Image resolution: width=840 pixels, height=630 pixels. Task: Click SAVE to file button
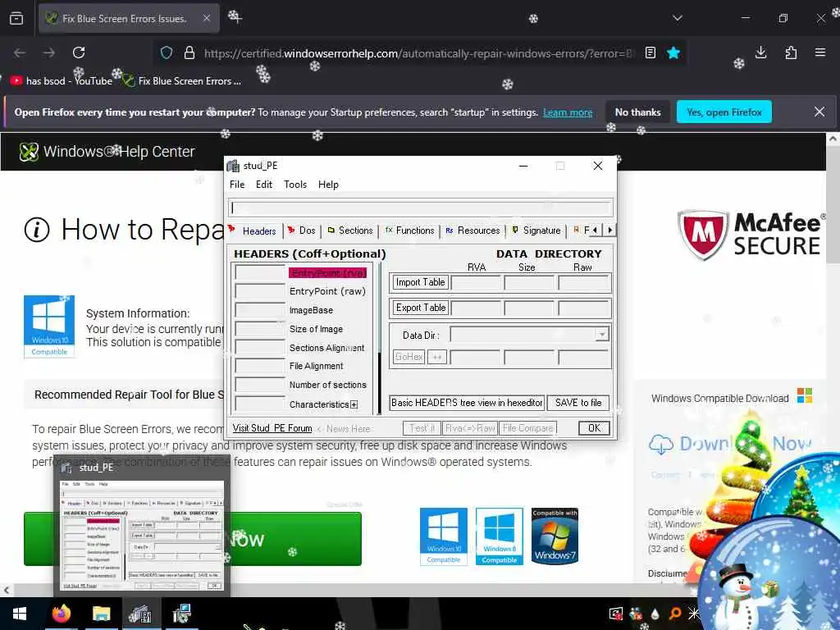point(578,403)
